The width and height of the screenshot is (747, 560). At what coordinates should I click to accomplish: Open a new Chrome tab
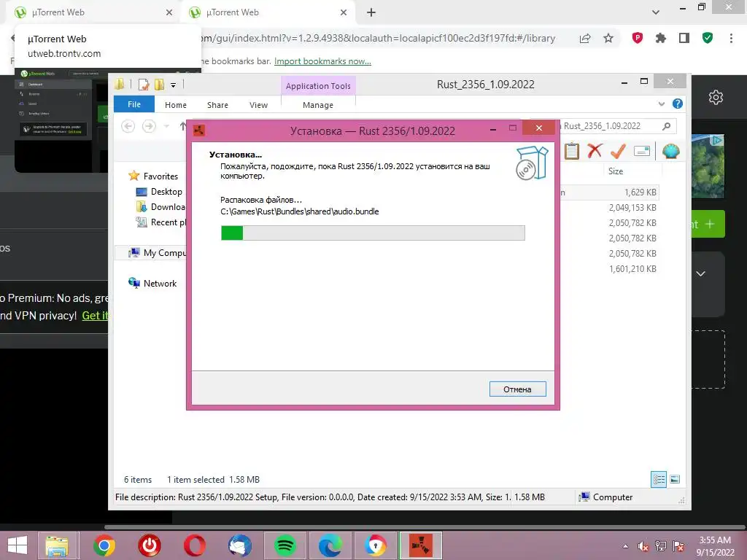click(x=371, y=12)
